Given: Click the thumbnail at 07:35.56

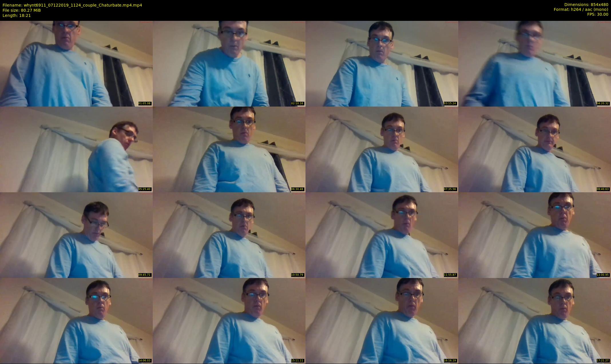Looking at the screenshot, I should pyautogui.click(x=382, y=149).
